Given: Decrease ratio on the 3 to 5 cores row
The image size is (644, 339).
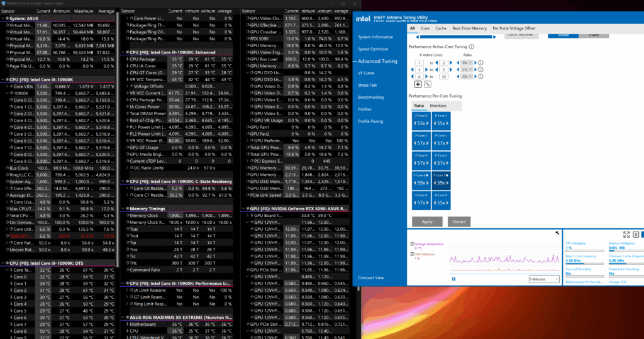Looking at the screenshot, I should click(x=458, y=69).
